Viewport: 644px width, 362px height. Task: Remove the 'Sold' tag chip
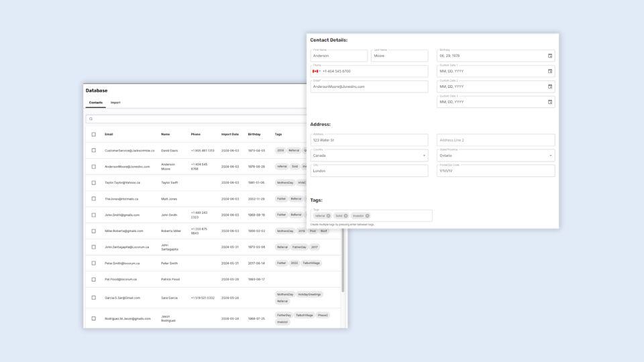(x=346, y=216)
